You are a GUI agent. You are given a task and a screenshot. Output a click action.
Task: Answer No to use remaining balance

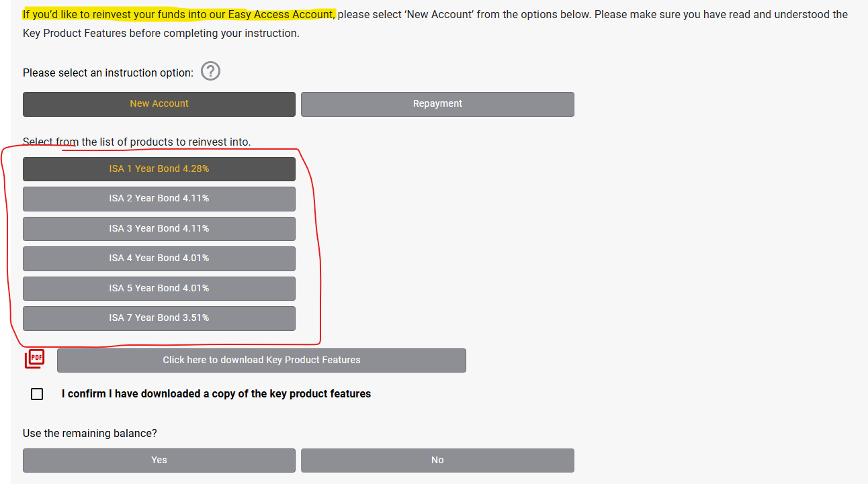point(437,461)
